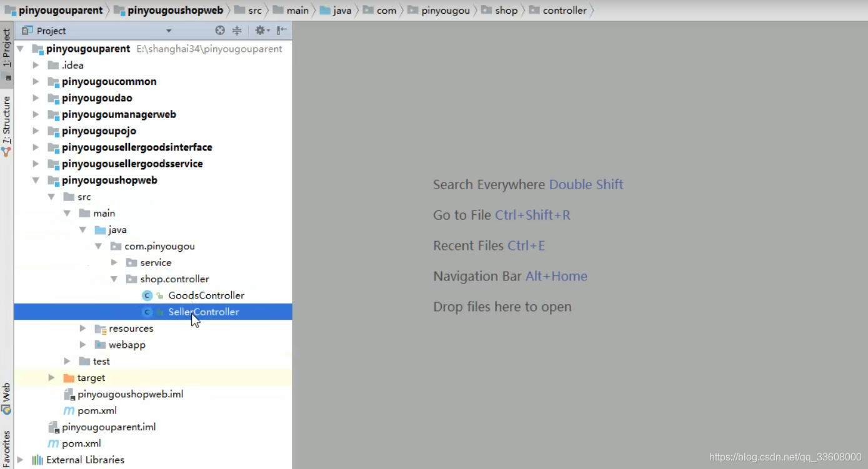Expand the pinyougousellergoodsservice module arrow
The image size is (868, 469).
[x=36, y=164]
